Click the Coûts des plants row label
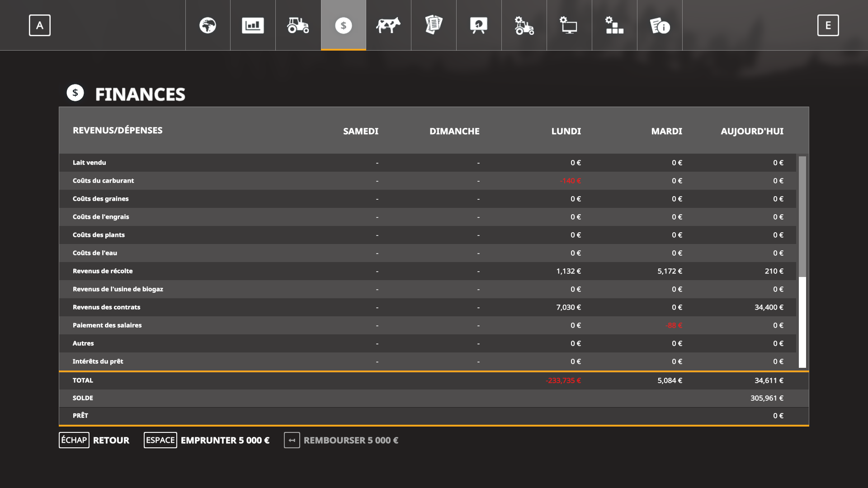This screenshot has width=868, height=488. point(99,235)
